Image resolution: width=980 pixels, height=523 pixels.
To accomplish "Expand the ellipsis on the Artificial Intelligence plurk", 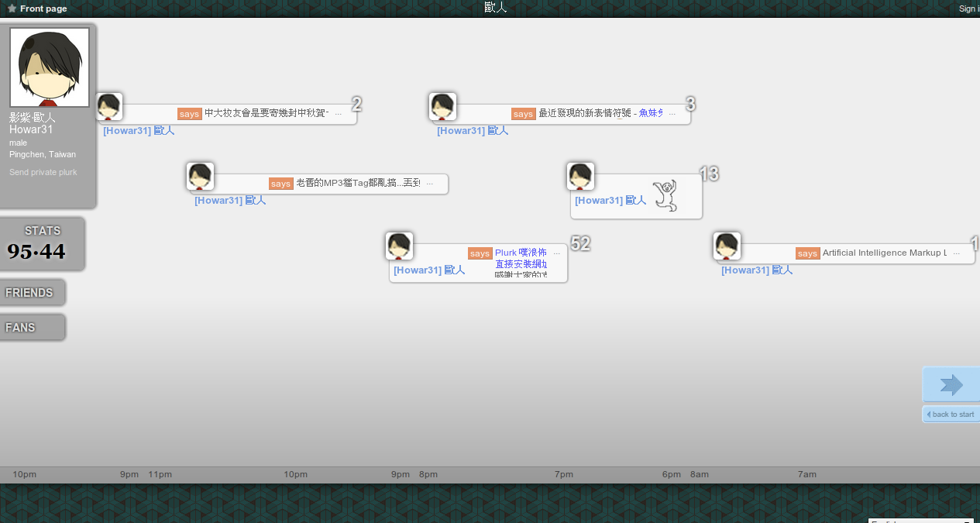I will coord(956,253).
